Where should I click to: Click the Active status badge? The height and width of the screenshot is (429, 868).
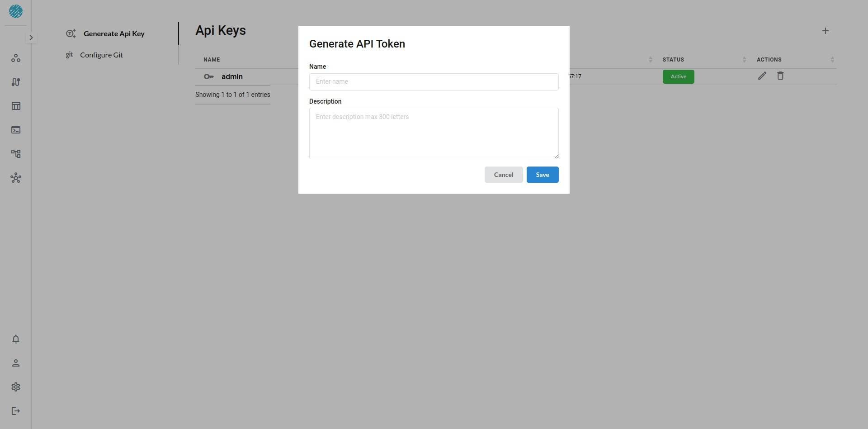point(678,76)
